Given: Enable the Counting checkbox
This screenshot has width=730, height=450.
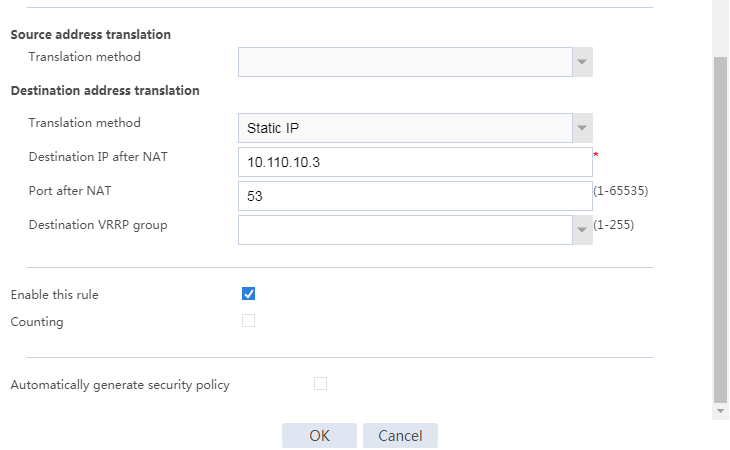Looking at the screenshot, I should (x=248, y=321).
